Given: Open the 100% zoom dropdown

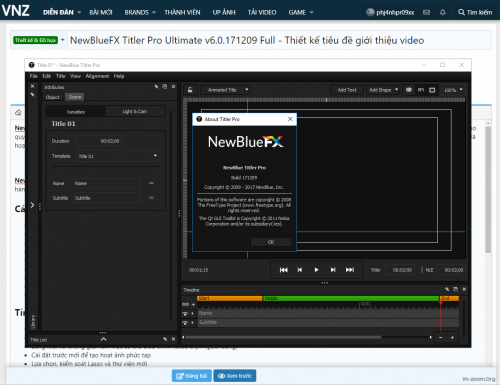Looking at the screenshot, I should tap(453, 90).
